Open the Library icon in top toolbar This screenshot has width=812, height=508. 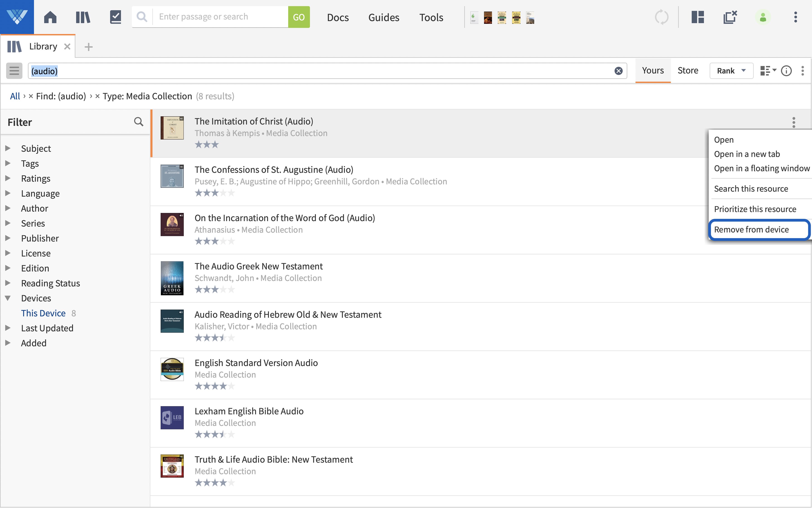click(83, 17)
